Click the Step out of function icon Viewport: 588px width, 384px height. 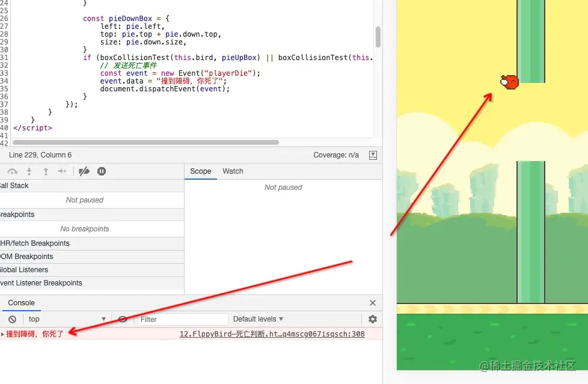tap(46, 171)
